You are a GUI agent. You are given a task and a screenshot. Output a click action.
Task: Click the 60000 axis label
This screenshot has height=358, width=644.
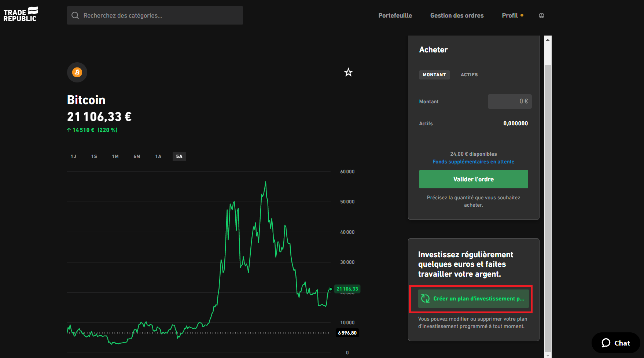coord(347,171)
